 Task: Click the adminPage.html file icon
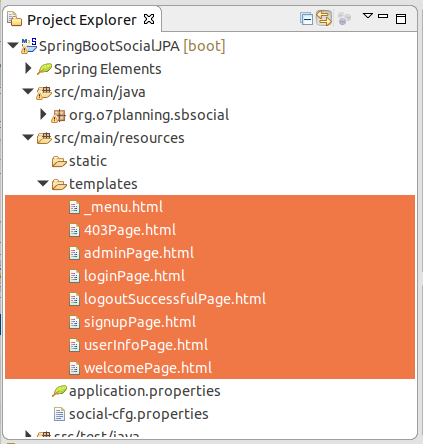[x=74, y=253]
